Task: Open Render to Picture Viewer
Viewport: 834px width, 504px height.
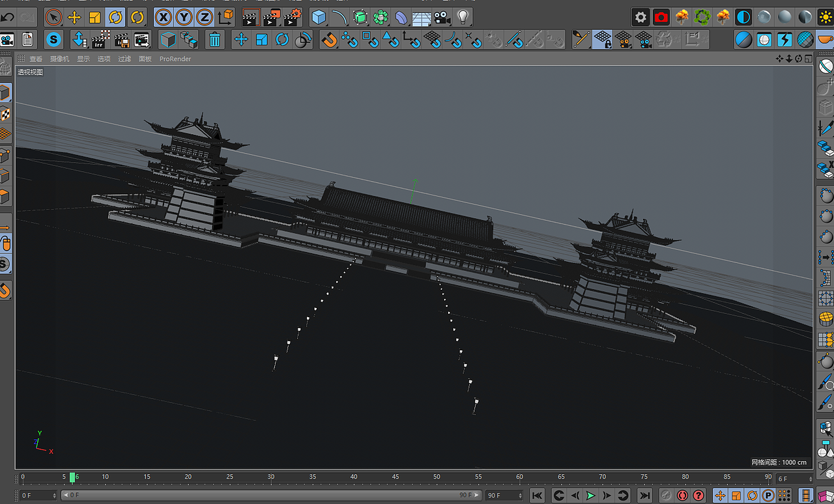Action: click(272, 17)
